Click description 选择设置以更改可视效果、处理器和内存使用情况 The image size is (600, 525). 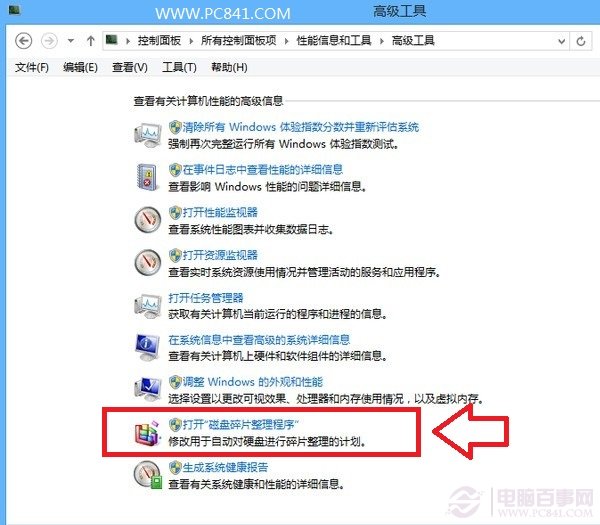coord(326,399)
